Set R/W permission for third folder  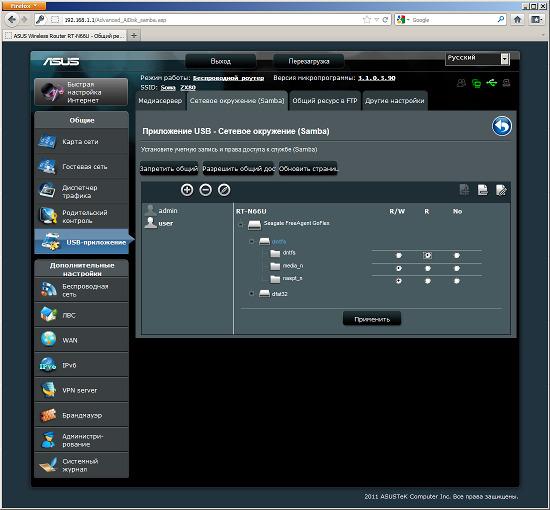tap(399, 281)
